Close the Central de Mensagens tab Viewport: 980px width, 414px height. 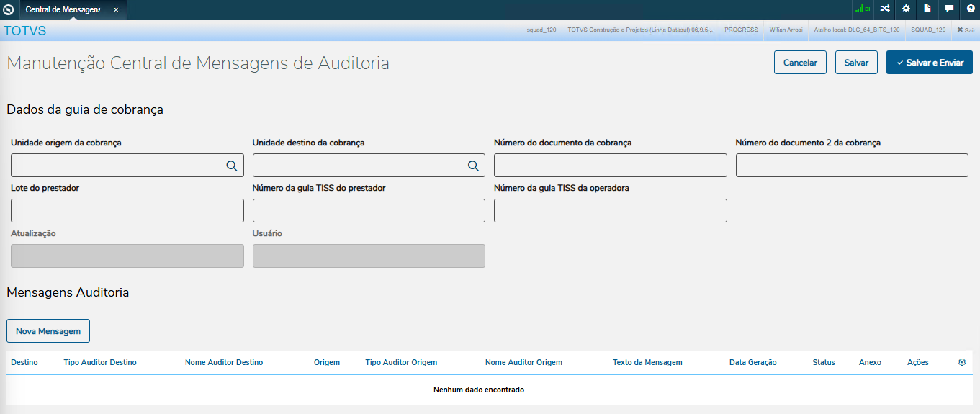(x=116, y=10)
